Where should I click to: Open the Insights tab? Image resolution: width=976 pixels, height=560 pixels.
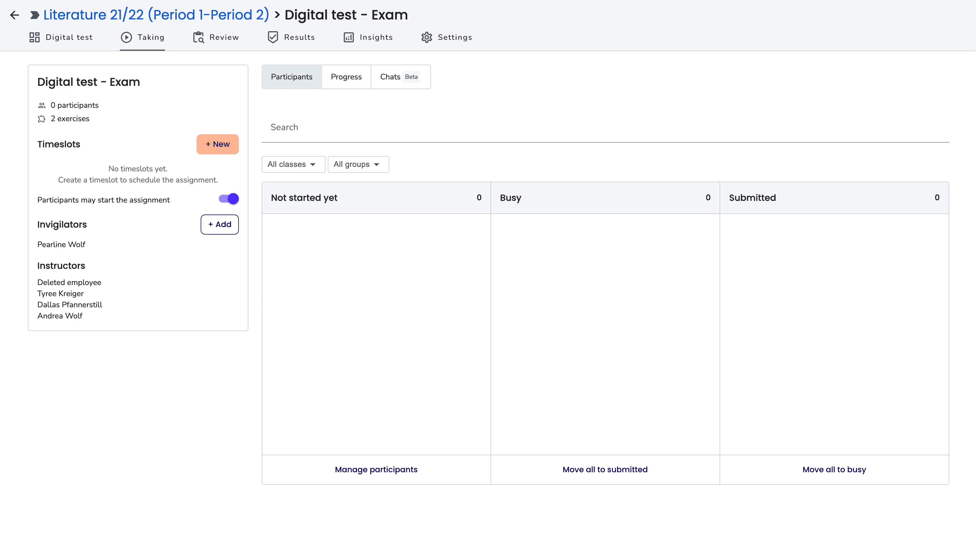368,37
